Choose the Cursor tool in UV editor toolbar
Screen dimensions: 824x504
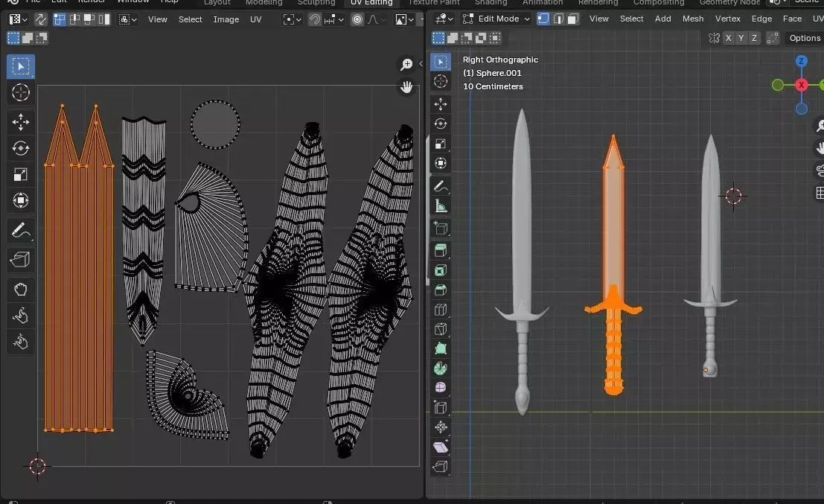(21, 92)
